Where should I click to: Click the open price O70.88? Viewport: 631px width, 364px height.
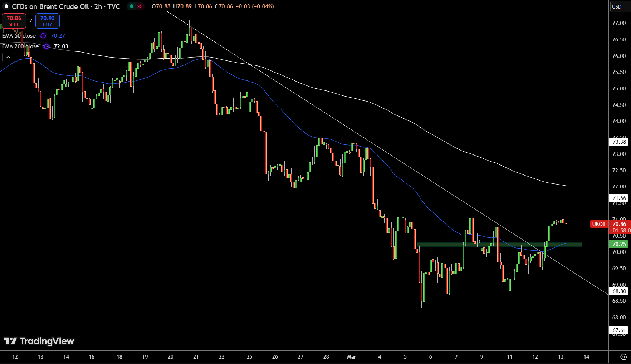pyautogui.click(x=161, y=6)
